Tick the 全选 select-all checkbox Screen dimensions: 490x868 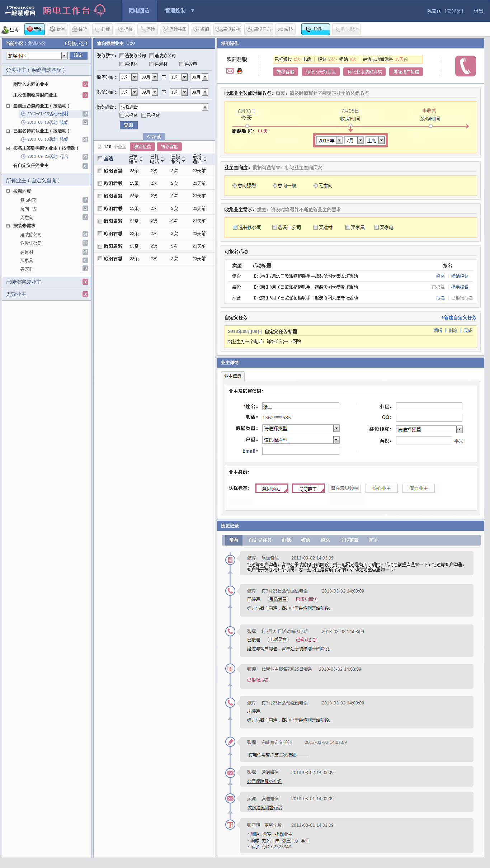click(100, 159)
